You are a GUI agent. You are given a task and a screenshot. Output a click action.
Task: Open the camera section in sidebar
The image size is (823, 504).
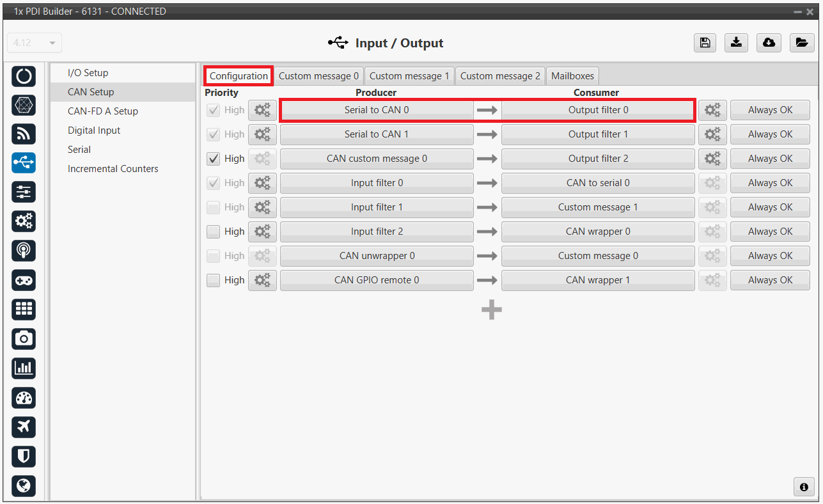point(24,338)
